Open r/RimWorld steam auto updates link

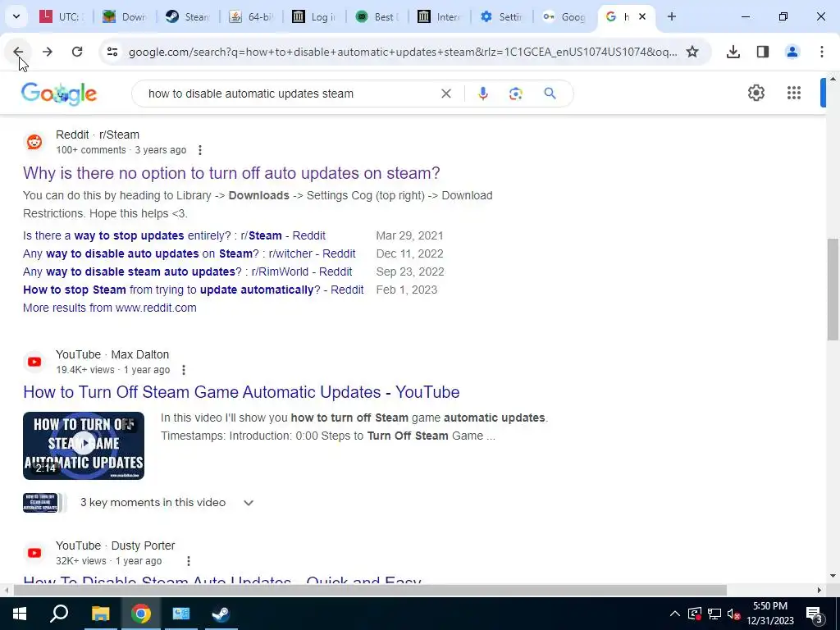188,272
